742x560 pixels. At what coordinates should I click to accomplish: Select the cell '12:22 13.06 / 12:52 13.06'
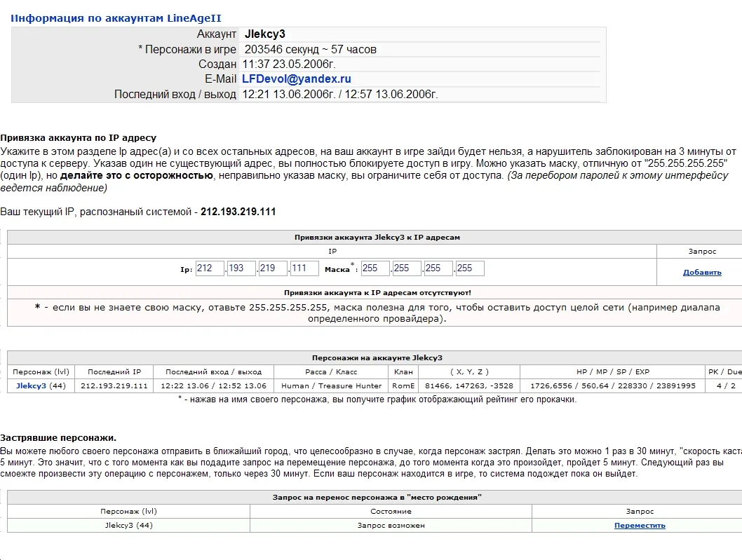click(x=213, y=386)
